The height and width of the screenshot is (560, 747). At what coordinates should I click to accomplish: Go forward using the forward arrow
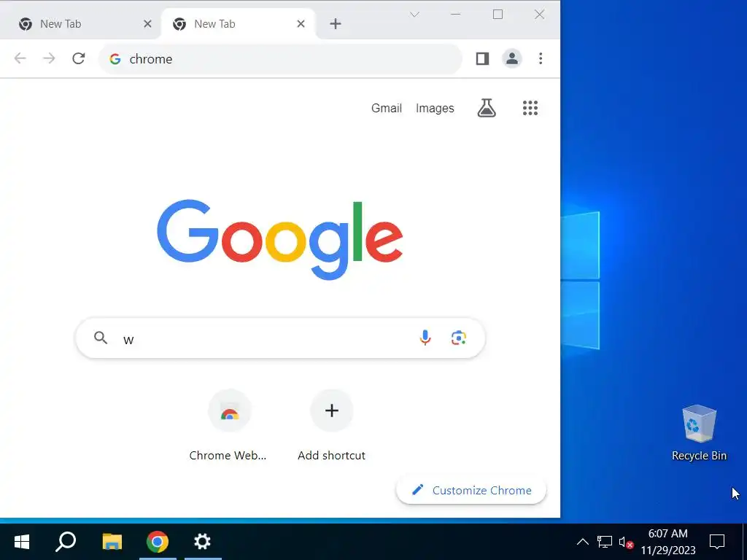click(49, 58)
